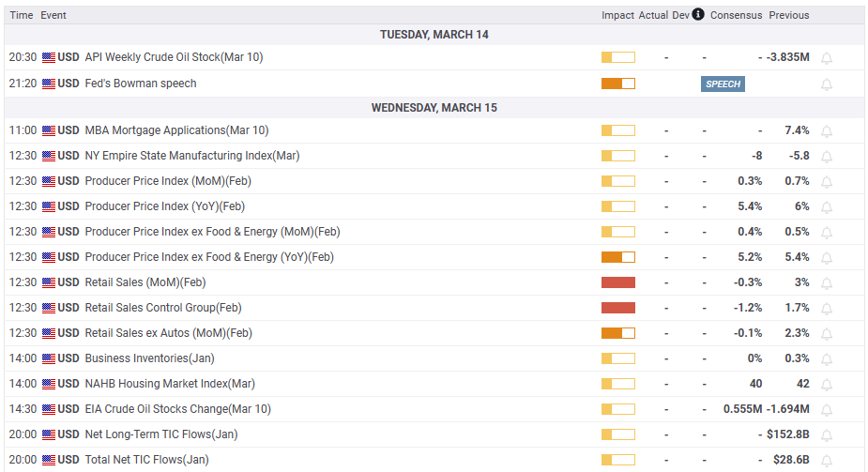
Task: Enable bell for Retail Sales Control Group
Action: (827, 309)
